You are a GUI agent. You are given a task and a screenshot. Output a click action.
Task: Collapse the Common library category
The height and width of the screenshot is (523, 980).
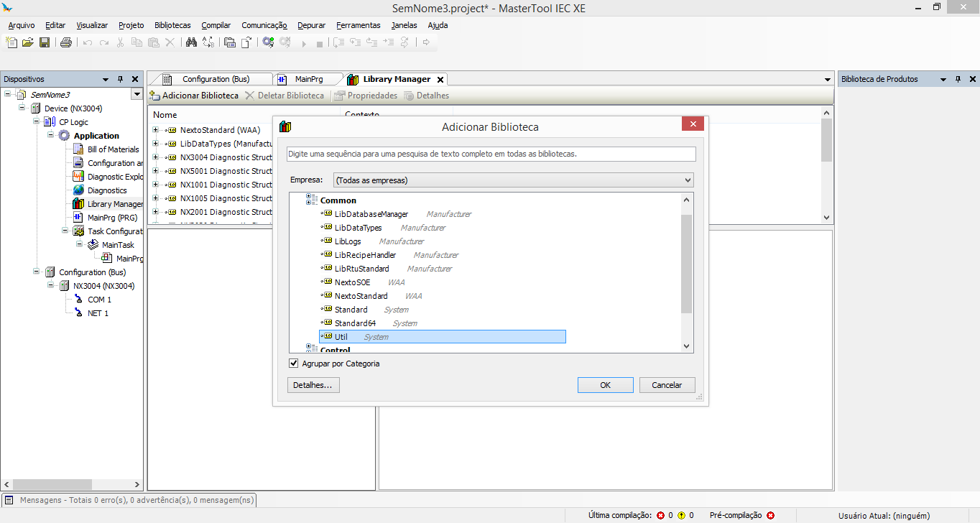point(311,200)
